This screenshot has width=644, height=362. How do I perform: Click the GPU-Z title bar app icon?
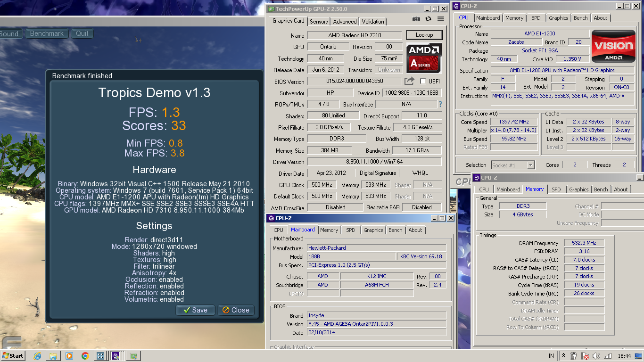click(x=271, y=8)
